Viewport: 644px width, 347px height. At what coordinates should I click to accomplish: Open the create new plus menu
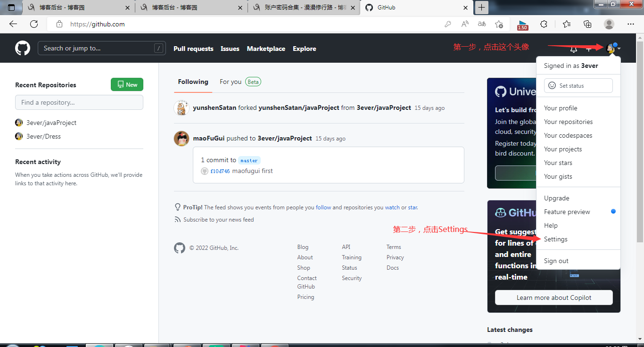pyautogui.click(x=589, y=49)
